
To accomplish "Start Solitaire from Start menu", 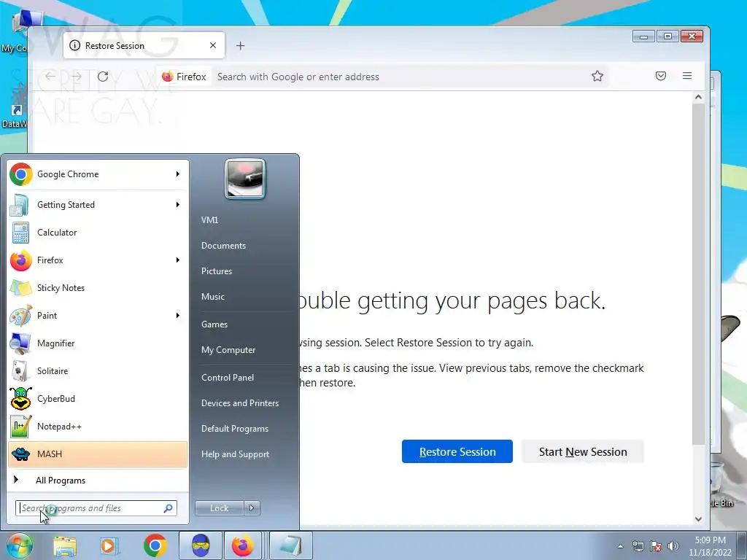I will (x=98, y=371).
